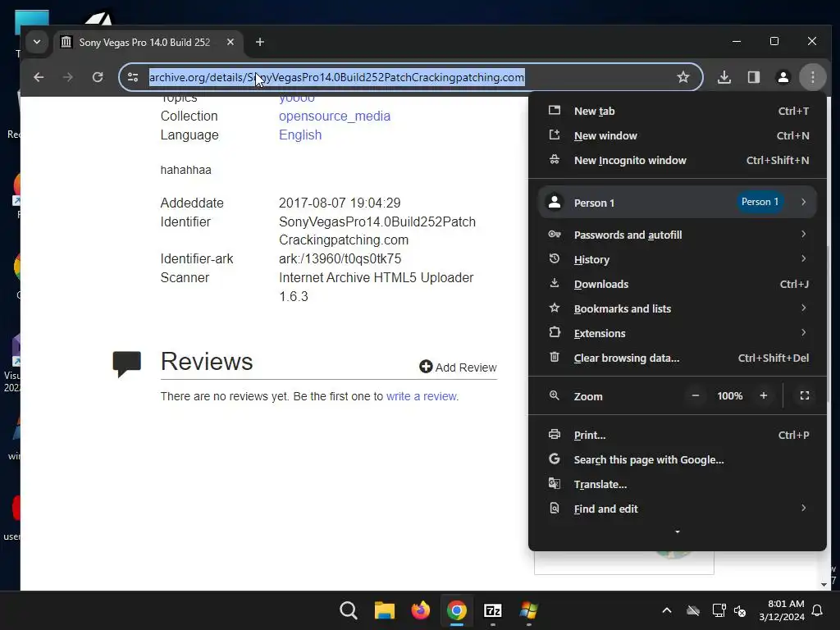Viewport: 840px width, 630px height.
Task: Select Print from the menu
Action: point(678,435)
